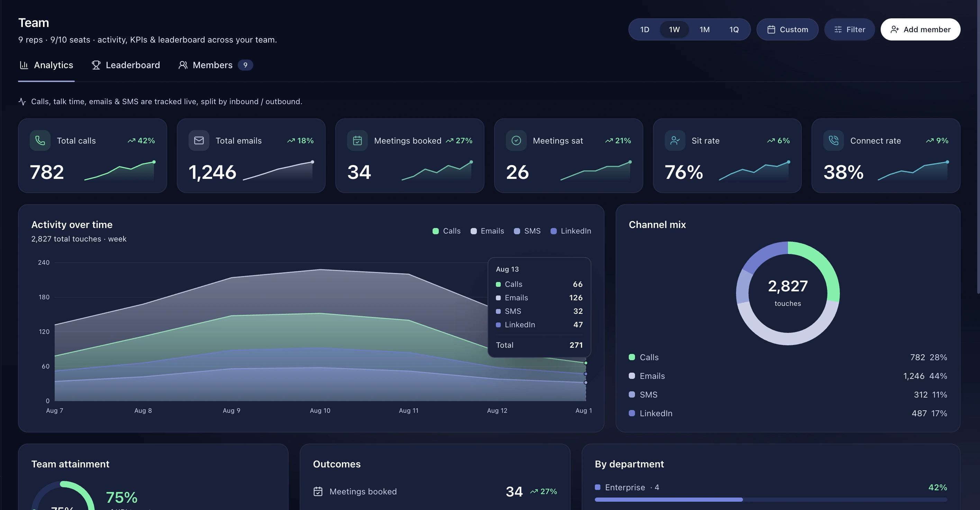Viewport: 980px width, 510px height.
Task: Click the Enterprise 42% percentage
Action: pyautogui.click(x=937, y=487)
